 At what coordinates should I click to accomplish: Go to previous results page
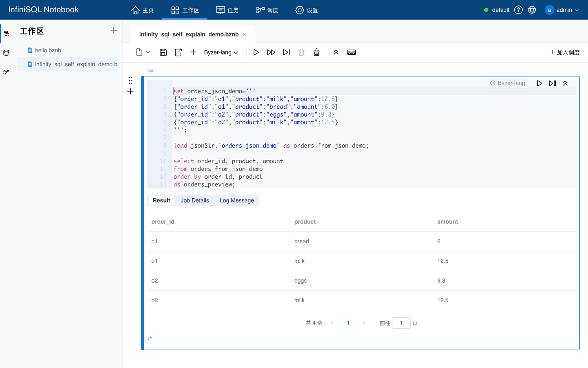[332, 323]
